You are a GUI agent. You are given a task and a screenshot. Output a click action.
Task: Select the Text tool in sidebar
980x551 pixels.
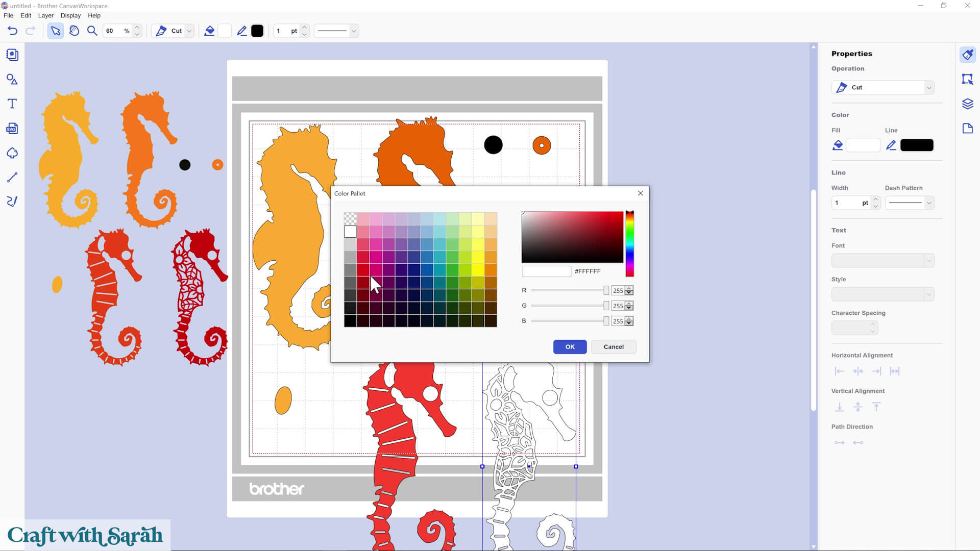point(12,104)
